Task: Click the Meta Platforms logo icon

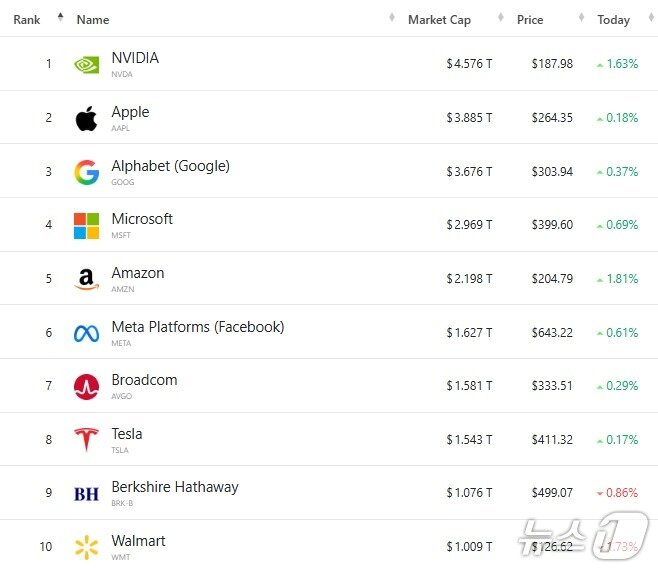Action: (x=86, y=333)
